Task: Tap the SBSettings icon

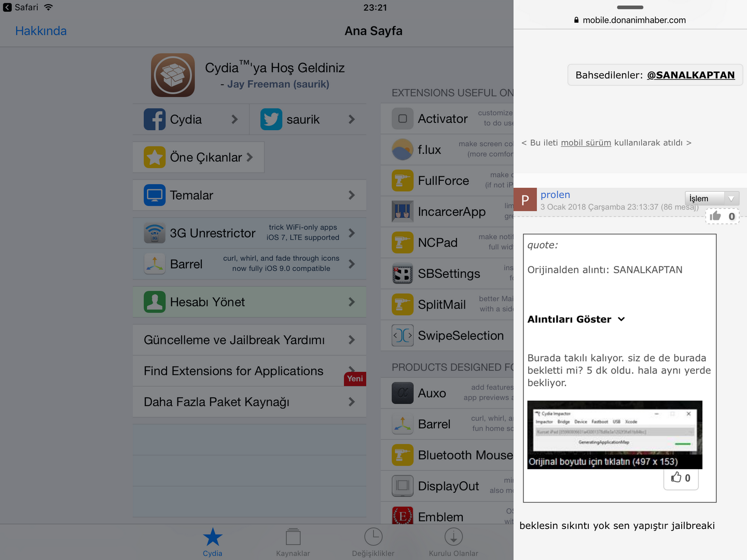Action: click(x=403, y=273)
